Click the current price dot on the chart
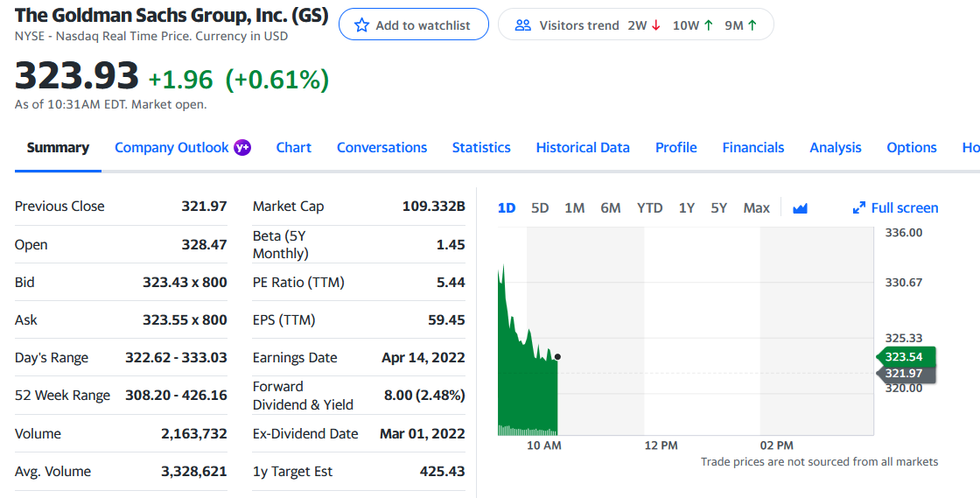This screenshot has height=498, width=980. click(557, 357)
